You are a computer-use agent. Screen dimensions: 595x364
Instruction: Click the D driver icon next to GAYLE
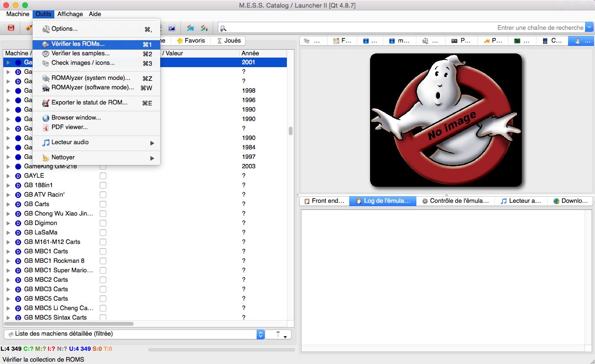(18, 176)
